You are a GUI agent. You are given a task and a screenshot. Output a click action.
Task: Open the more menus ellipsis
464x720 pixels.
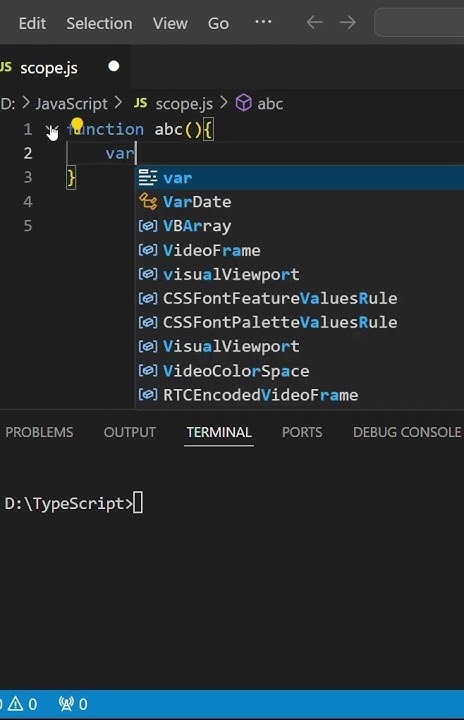point(263,22)
